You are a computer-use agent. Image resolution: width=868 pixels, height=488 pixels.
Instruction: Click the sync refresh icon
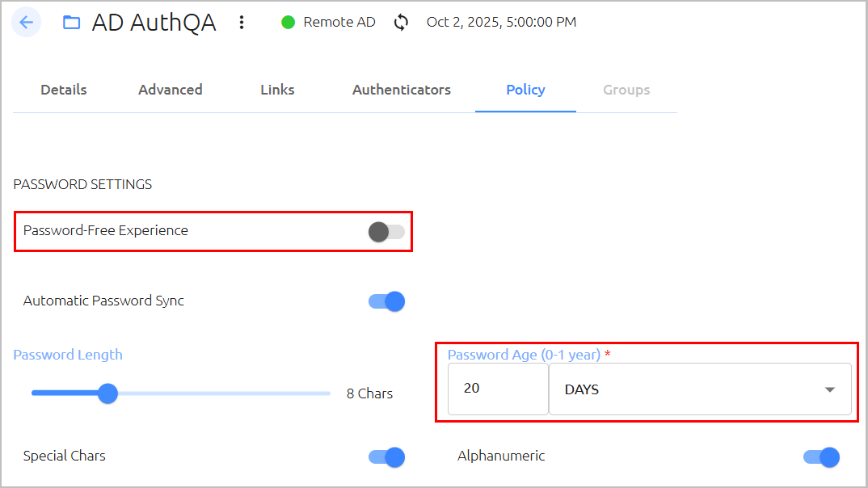402,22
